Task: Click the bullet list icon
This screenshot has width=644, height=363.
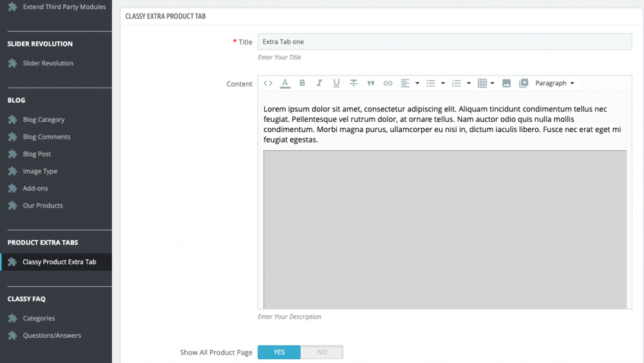Action: [x=430, y=83]
